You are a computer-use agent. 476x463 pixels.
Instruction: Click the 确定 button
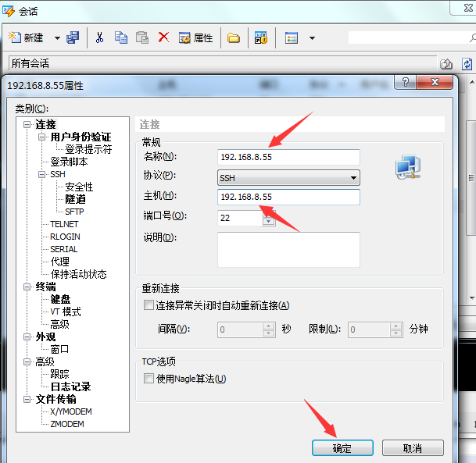point(342,448)
